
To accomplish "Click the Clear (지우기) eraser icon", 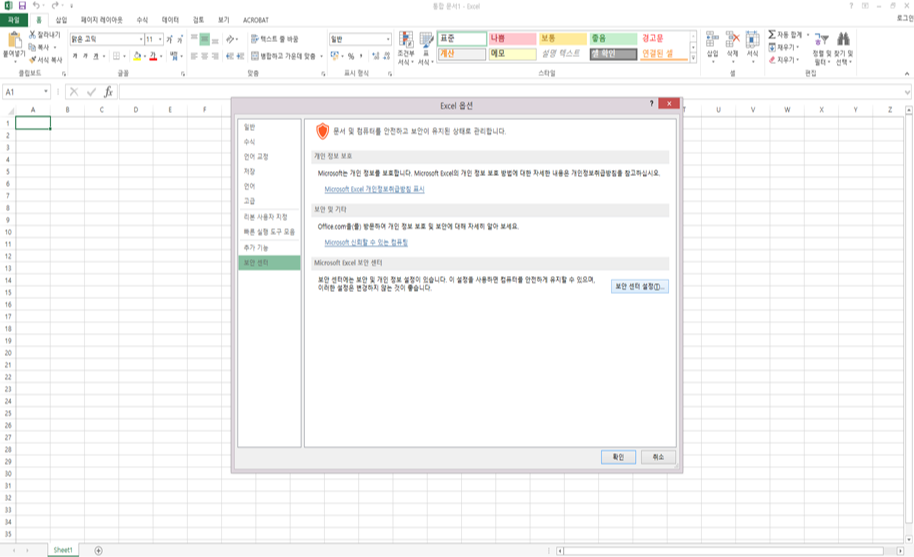I will click(772, 59).
